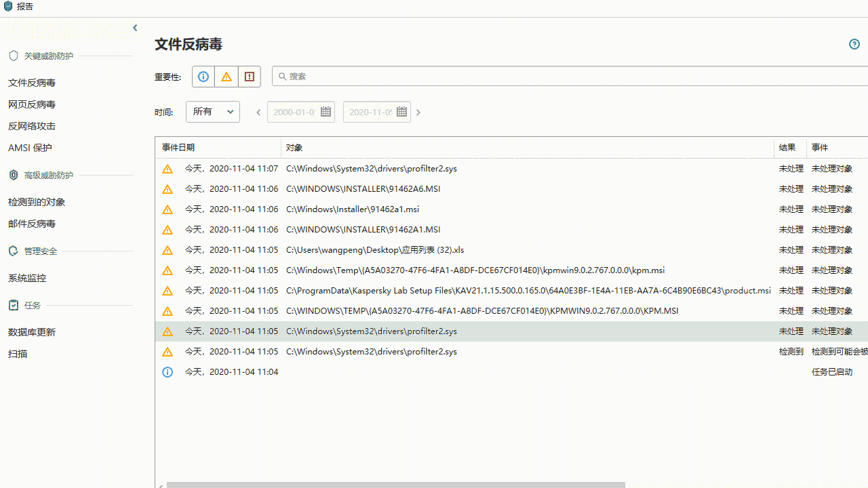Image resolution: width=868 pixels, height=488 pixels.
Task: Toggle the informational events importance filter
Action: 203,77
